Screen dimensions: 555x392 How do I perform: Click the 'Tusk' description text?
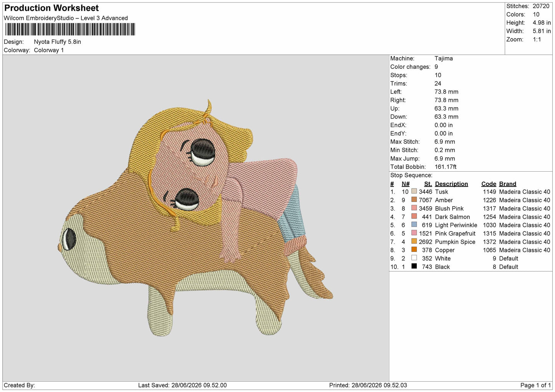click(x=441, y=192)
